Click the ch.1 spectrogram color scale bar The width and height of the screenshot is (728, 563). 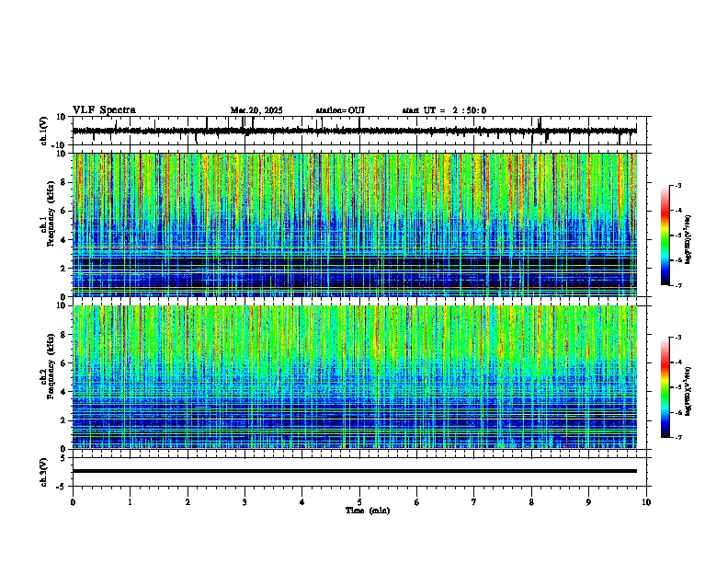point(665,235)
